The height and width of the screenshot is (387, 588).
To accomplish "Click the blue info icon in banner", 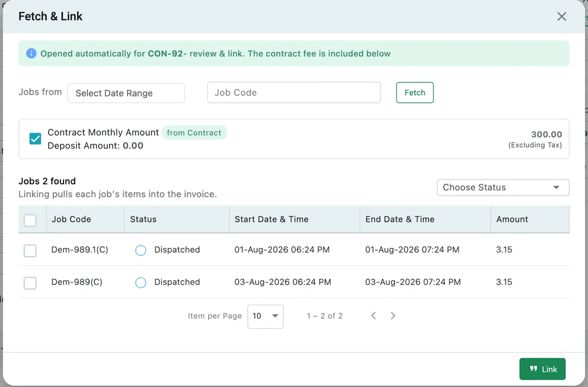I will 31,53.
